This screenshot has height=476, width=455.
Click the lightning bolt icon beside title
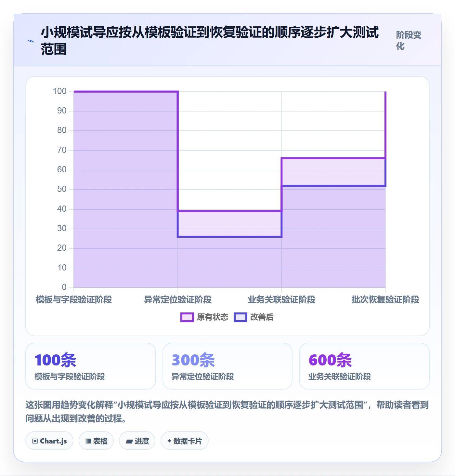(31, 41)
